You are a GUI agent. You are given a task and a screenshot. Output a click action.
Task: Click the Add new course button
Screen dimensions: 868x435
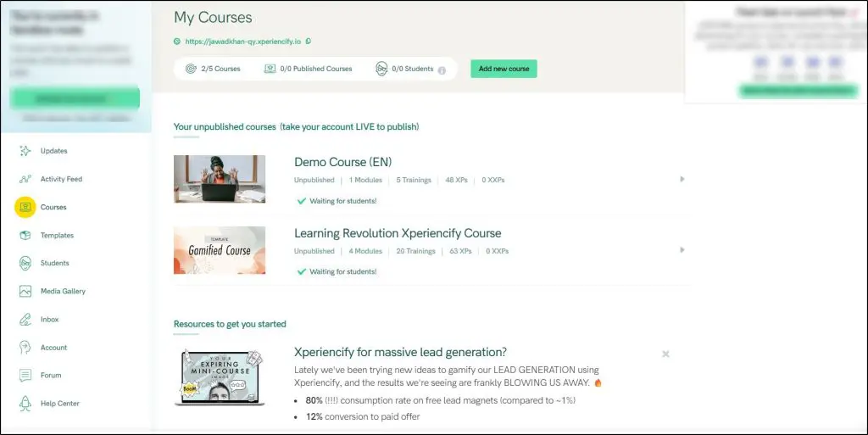coord(504,69)
